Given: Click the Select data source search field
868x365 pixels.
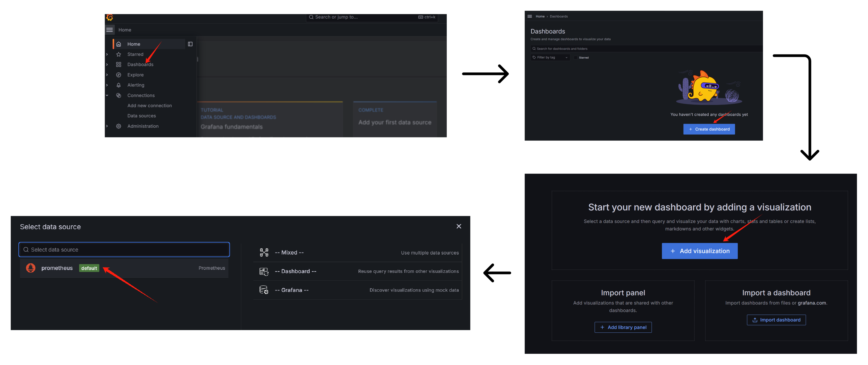Looking at the screenshot, I should click(124, 250).
